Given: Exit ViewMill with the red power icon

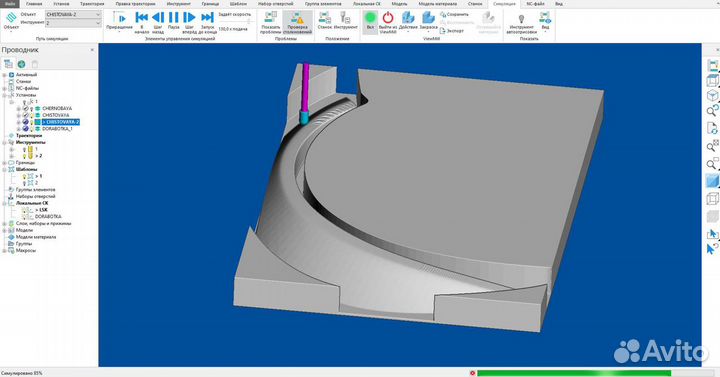Looking at the screenshot, I should coord(388,18).
